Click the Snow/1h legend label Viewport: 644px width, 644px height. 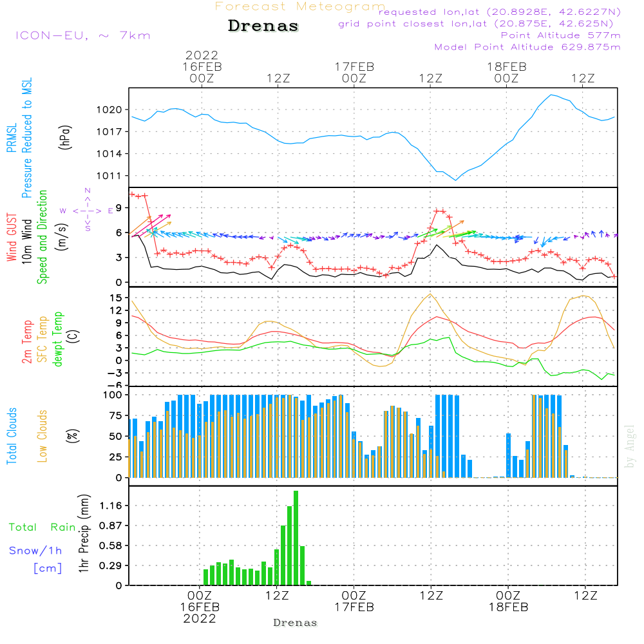36,551
